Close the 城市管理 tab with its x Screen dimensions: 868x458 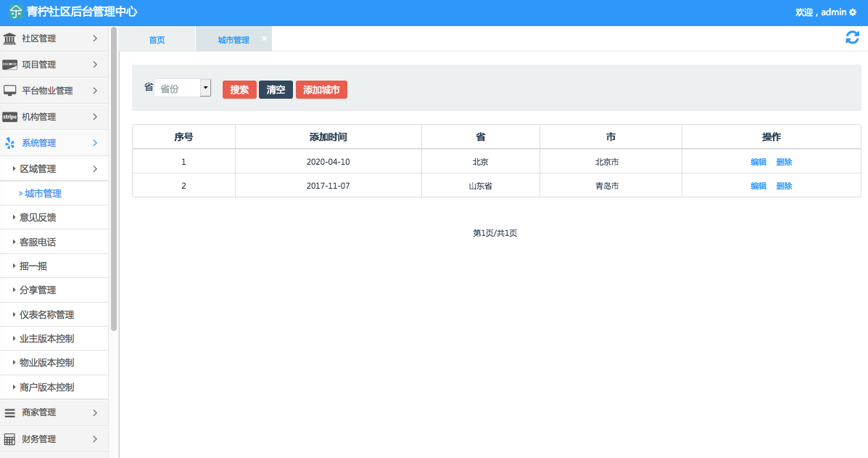(264, 38)
